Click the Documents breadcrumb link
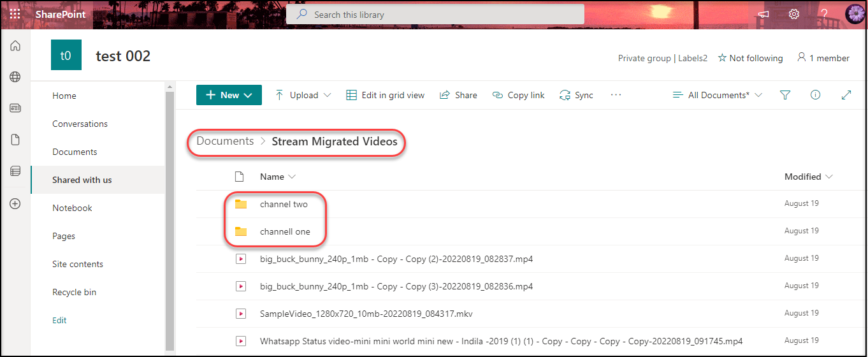The height and width of the screenshot is (357, 868). tap(225, 142)
